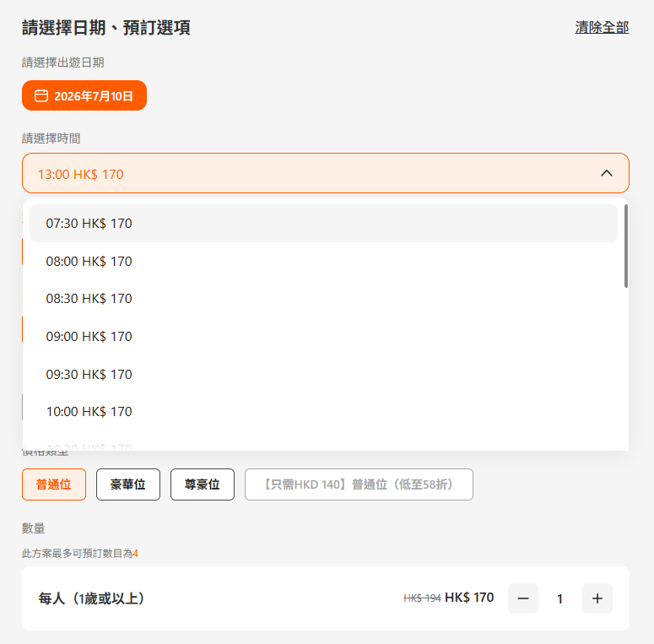Screen dimensions: 654x644
Task: Click the time list scrollbar thumb
Action: click(x=625, y=246)
